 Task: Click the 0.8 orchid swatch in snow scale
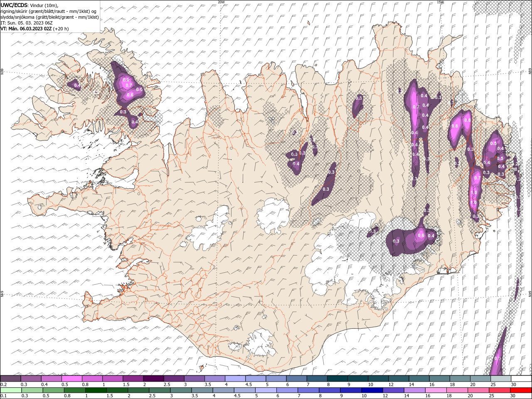coord(92,378)
